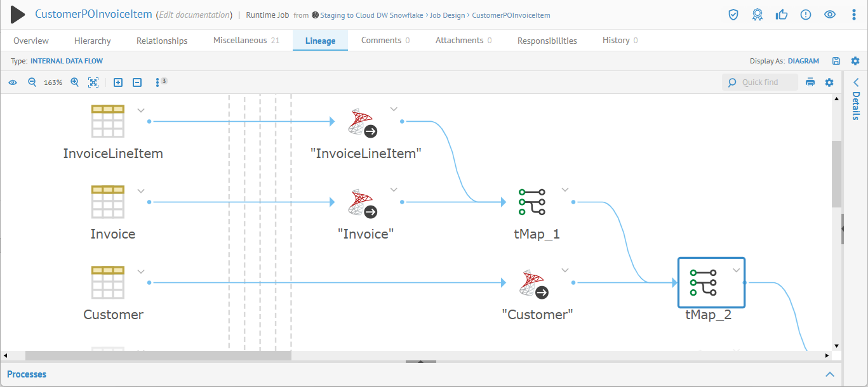Open the dropdown arrow beside tMap_1
This screenshot has height=387, width=868.
click(x=565, y=190)
